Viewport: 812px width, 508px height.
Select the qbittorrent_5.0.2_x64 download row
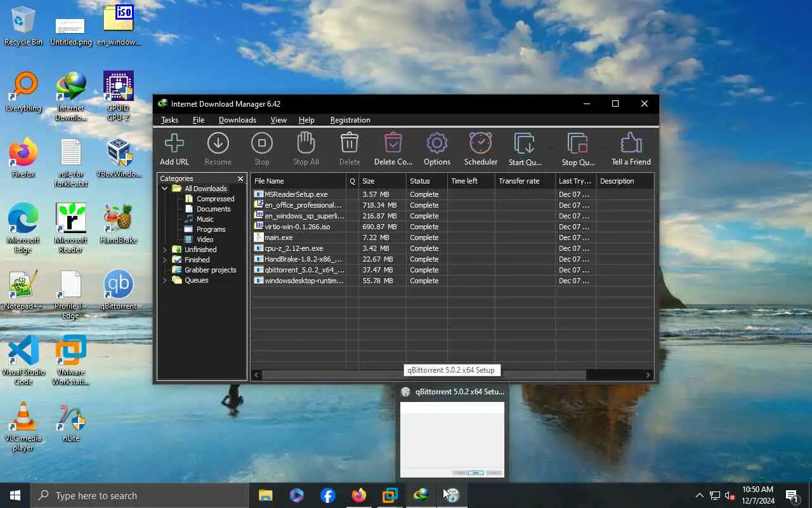pyautogui.click(x=452, y=270)
